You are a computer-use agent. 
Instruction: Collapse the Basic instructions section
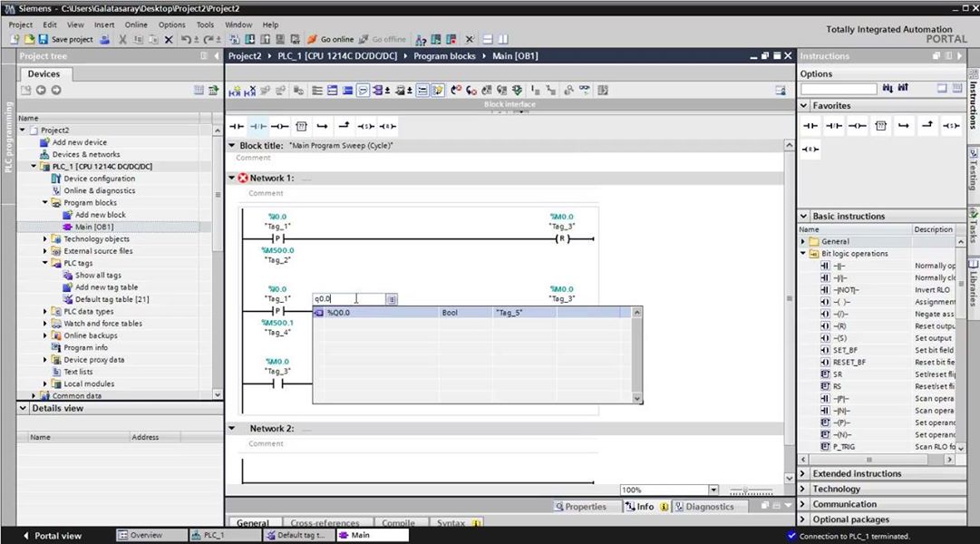(x=804, y=216)
